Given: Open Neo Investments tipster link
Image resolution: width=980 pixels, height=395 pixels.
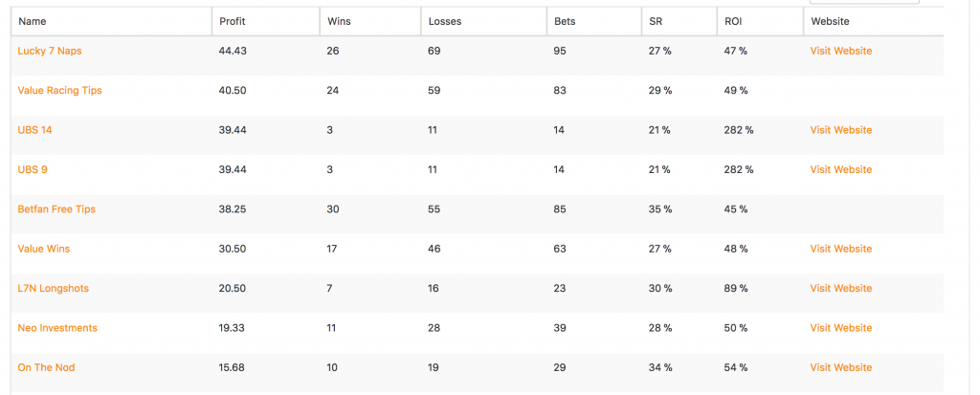Looking at the screenshot, I should [57, 328].
